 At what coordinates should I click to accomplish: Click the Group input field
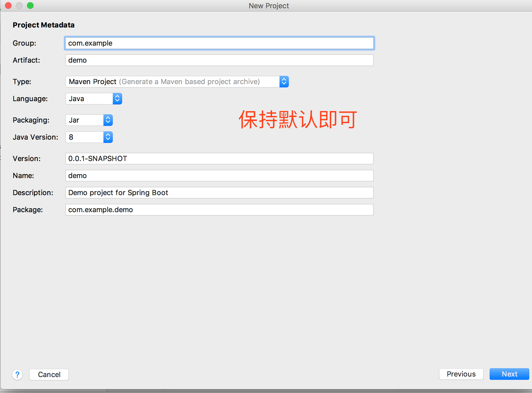219,43
